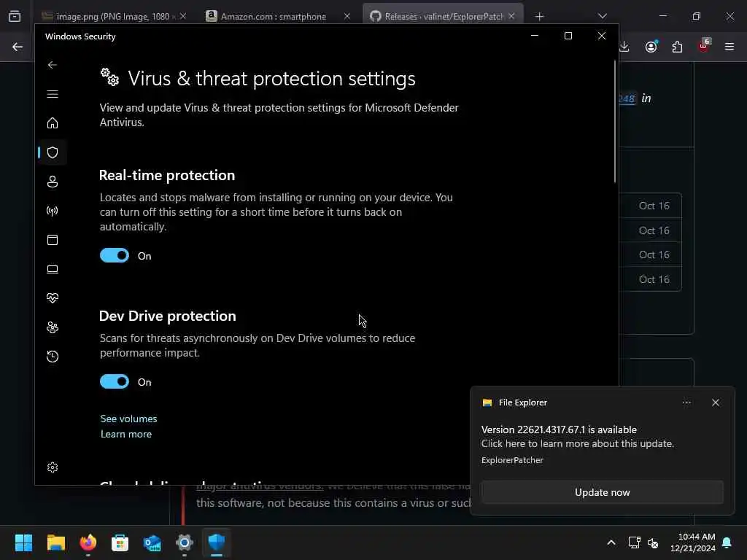Click the muted volume tray icon
Image resolution: width=747 pixels, height=560 pixels.
pos(653,542)
